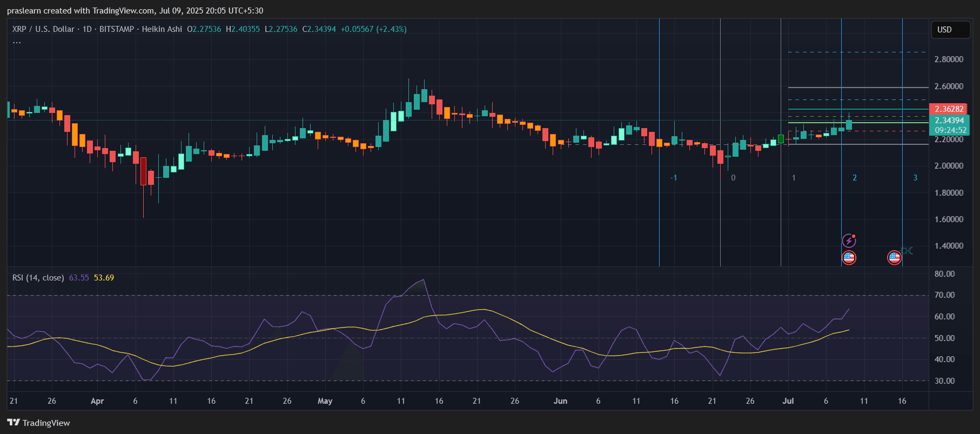Click the Jul label on the time axis
This screenshot has height=434, width=980.
click(788, 401)
